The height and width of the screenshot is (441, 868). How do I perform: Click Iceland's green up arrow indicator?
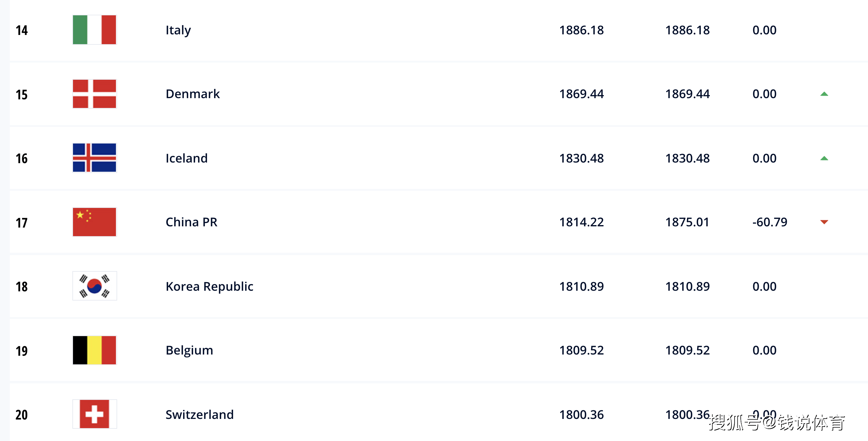click(x=824, y=158)
